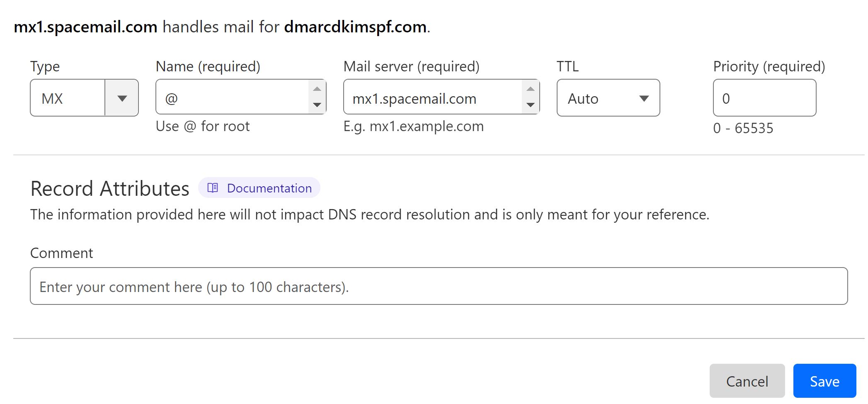Click the 'Use @ for root' hint
The width and height of the screenshot is (868, 404).
[x=203, y=126]
